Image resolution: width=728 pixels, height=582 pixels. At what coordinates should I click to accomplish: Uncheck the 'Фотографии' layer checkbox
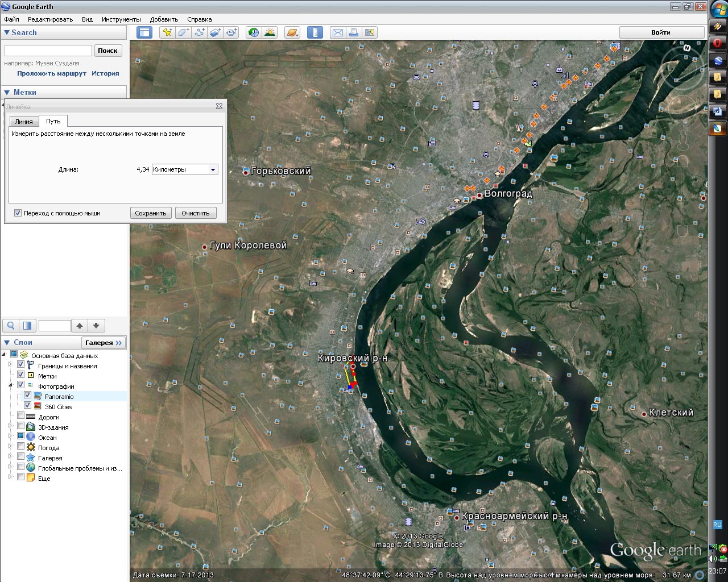(x=21, y=386)
